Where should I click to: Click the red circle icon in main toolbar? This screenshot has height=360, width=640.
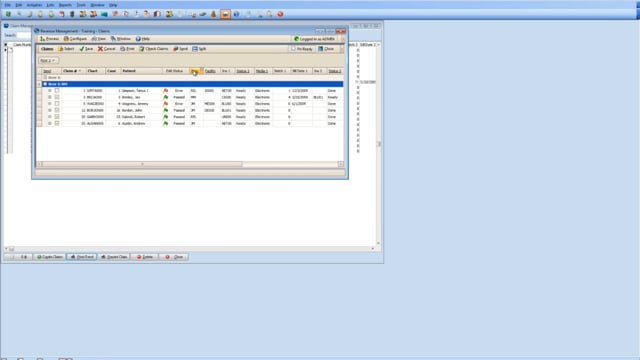point(280,14)
